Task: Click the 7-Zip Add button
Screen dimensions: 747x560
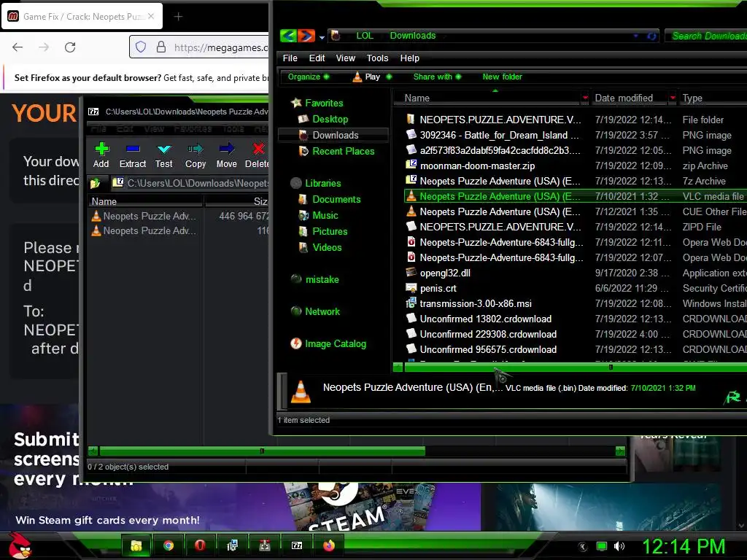Action: coord(101,155)
